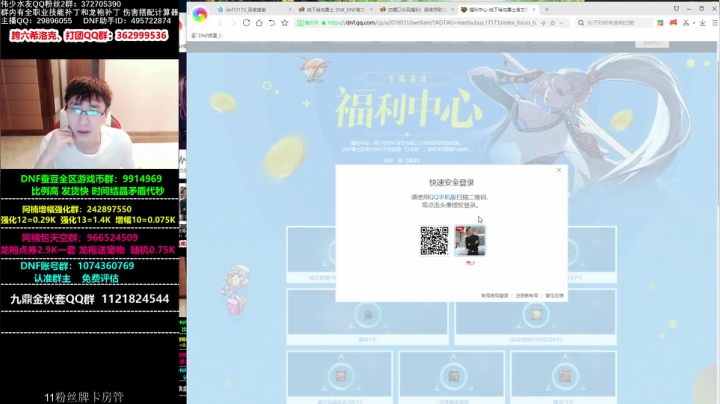Click the skin shirt icon in title bar

[x=676, y=9]
